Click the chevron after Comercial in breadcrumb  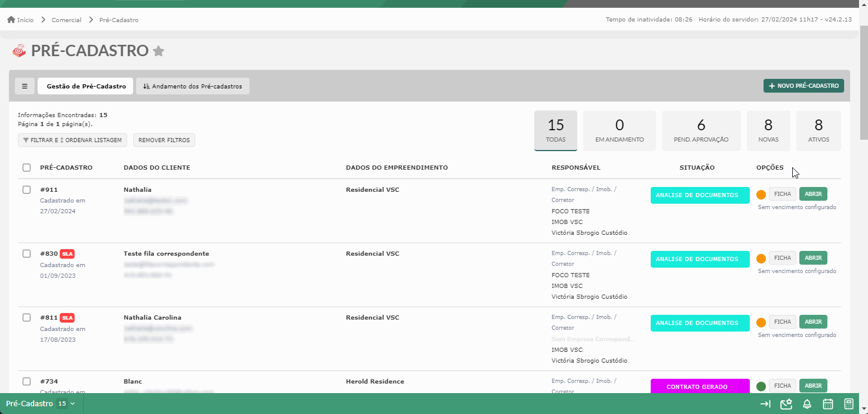91,20
